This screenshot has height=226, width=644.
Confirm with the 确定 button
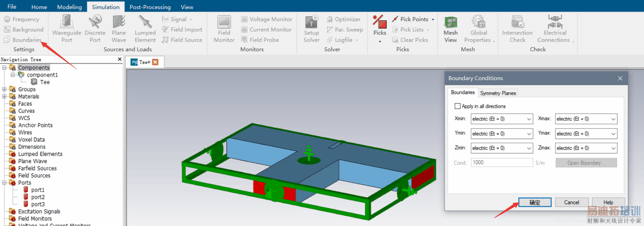pyautogui.click(x=535, y=202)
